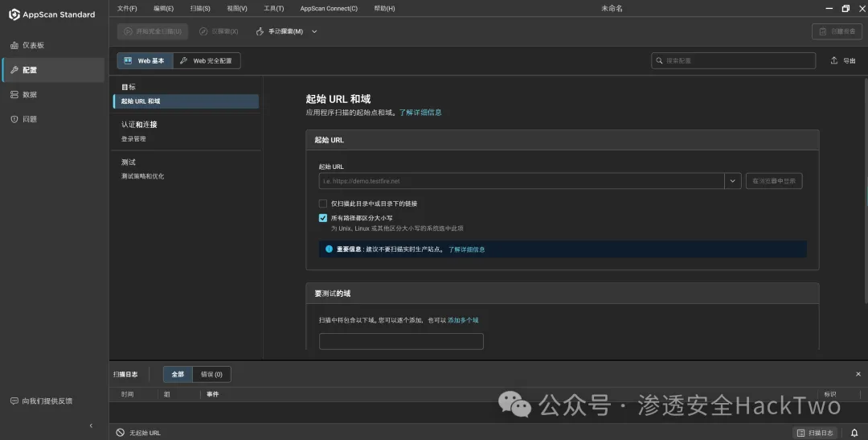Select the 配置 configuration section
This screenshot has width=868, height=440.
point(53,70)
